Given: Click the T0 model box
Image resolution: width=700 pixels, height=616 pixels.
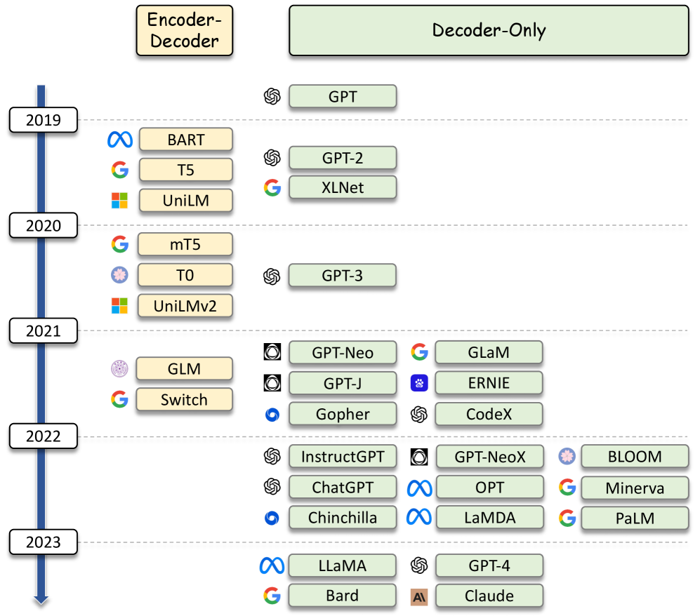Looking at the screenshot, I should click(x=185, y=275).
